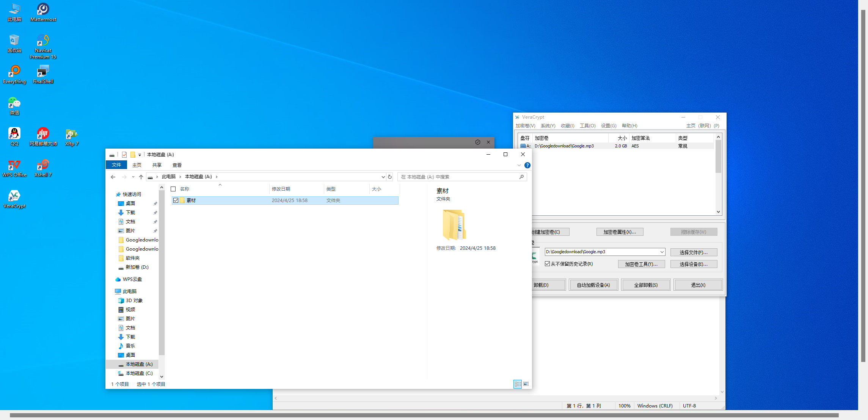Screen dimensions: 868x420
Task: Click the refresh icon beside the address bar
Action: tap(389, 177)
